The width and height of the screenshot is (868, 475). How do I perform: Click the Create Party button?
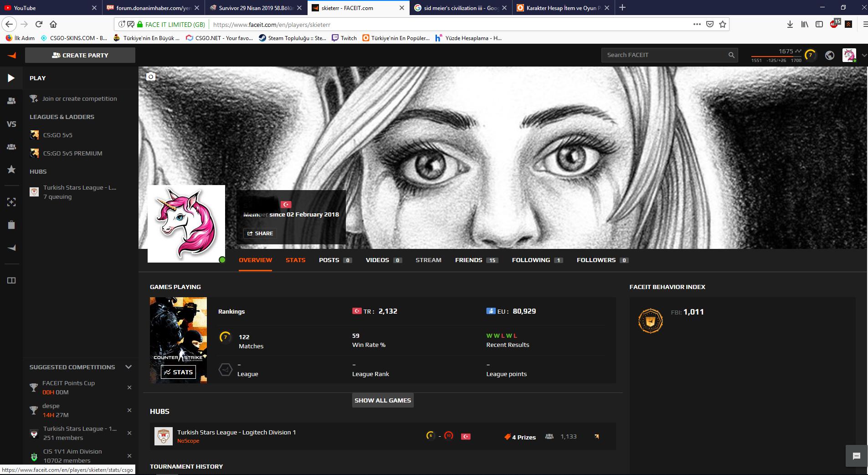click(80, 55)
